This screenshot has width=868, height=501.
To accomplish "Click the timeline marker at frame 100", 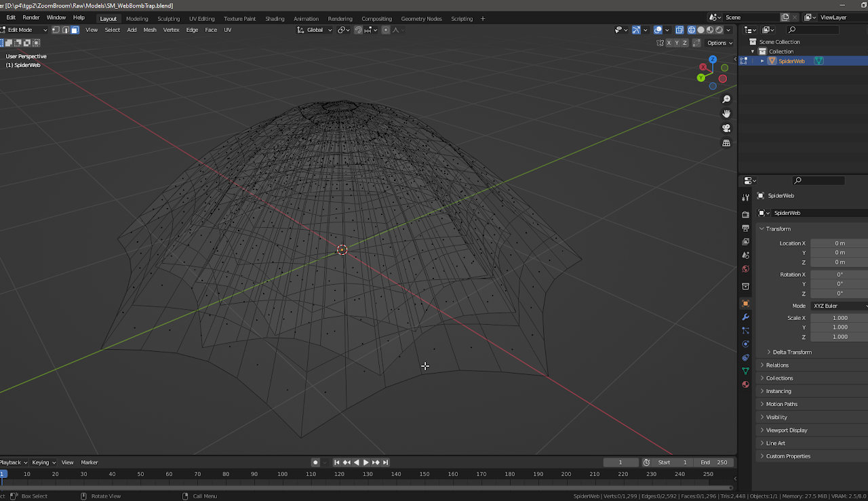I will pyautogui.click(x=282, y=474).
